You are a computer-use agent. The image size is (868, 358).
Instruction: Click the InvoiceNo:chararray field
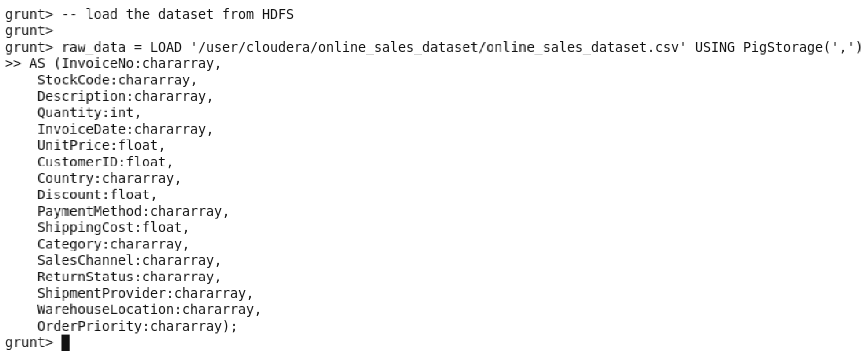pyautogui.click(x=137, y=63)
